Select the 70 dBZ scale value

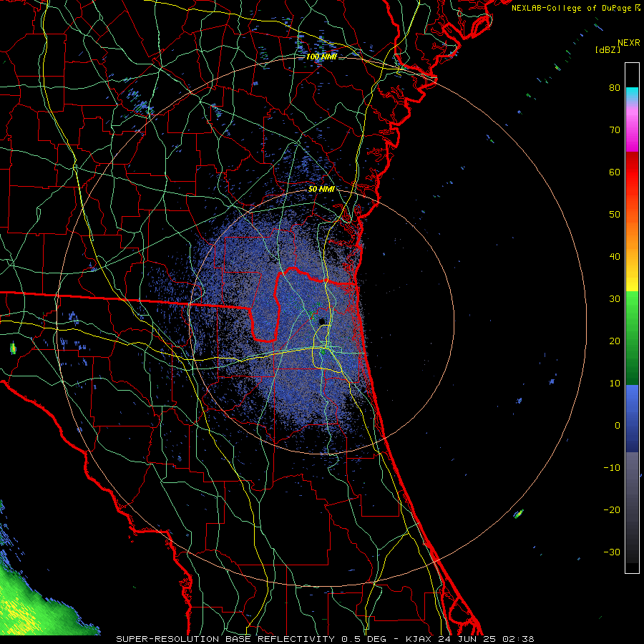pos(615,130)
